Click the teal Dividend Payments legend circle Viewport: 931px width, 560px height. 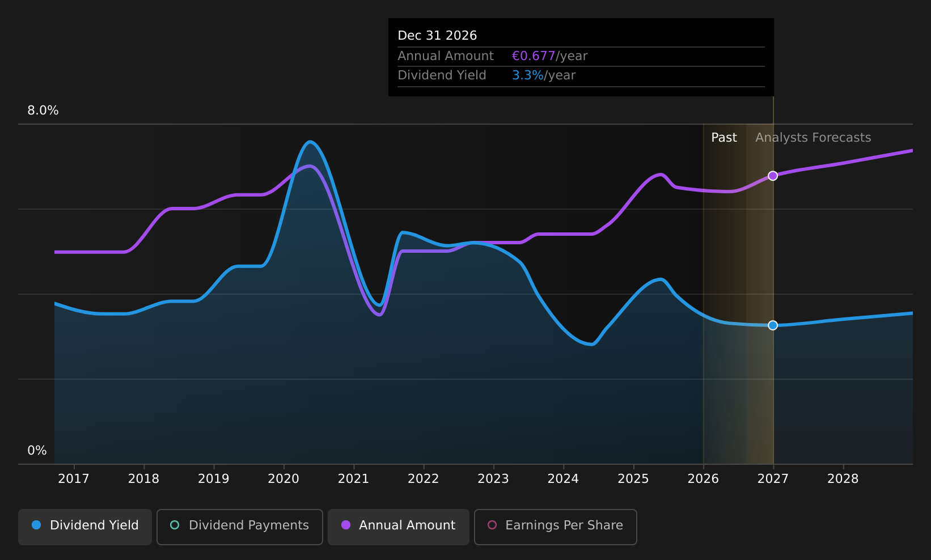pyautogui.click(x=175, y=525)
